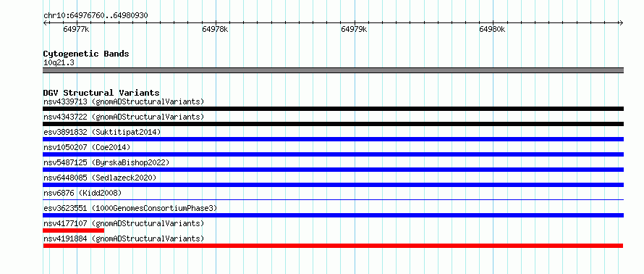Click the nsv6448085 (Sedlazeck2020) label
This screenshot has height=274, width=644.
pyautogui.click(x=100, y=178)
